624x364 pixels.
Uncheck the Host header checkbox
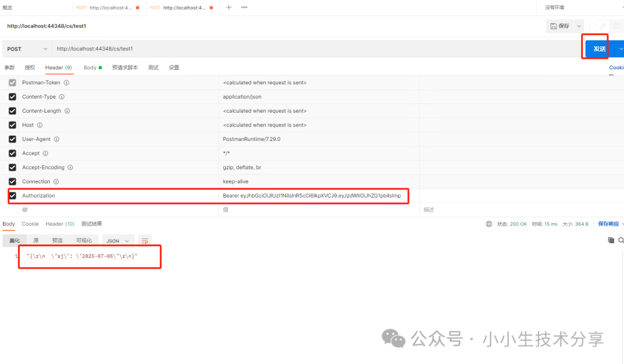pos(12,125)
